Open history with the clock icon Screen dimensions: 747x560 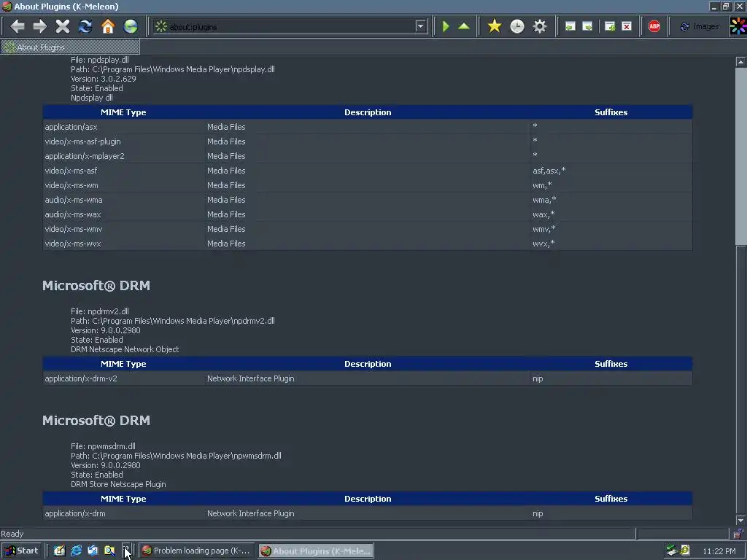click(517, 26)
